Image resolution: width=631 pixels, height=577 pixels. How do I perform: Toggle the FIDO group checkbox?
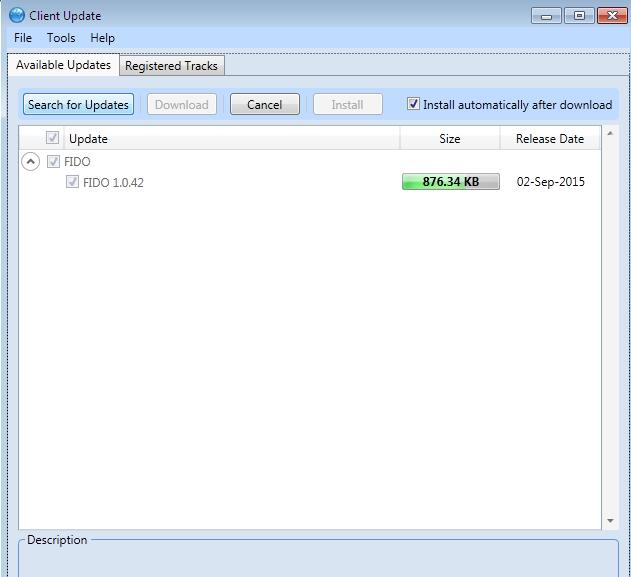coord(53,161)
